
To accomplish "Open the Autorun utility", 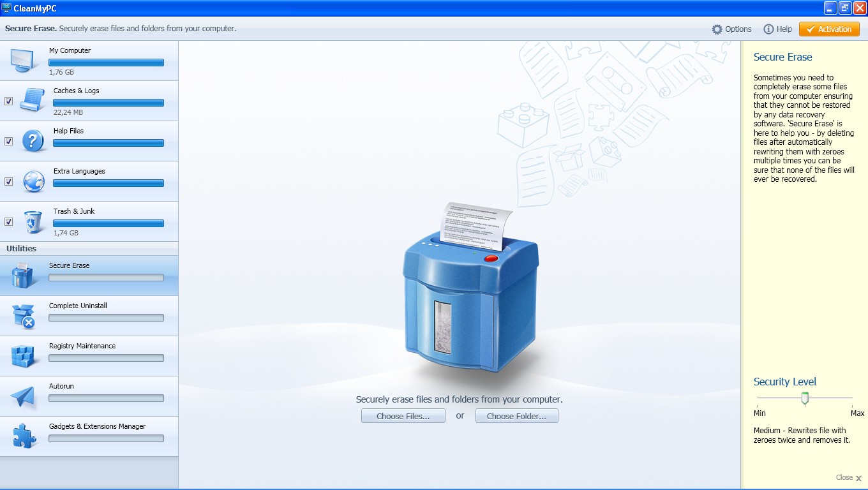I will click(x=89, y=396).
